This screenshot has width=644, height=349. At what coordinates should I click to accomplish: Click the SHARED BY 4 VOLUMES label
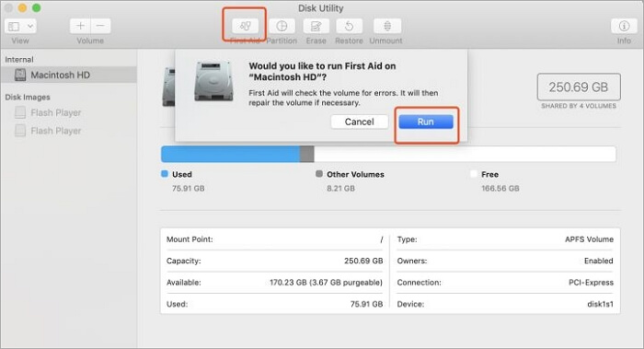click(579, 106)
